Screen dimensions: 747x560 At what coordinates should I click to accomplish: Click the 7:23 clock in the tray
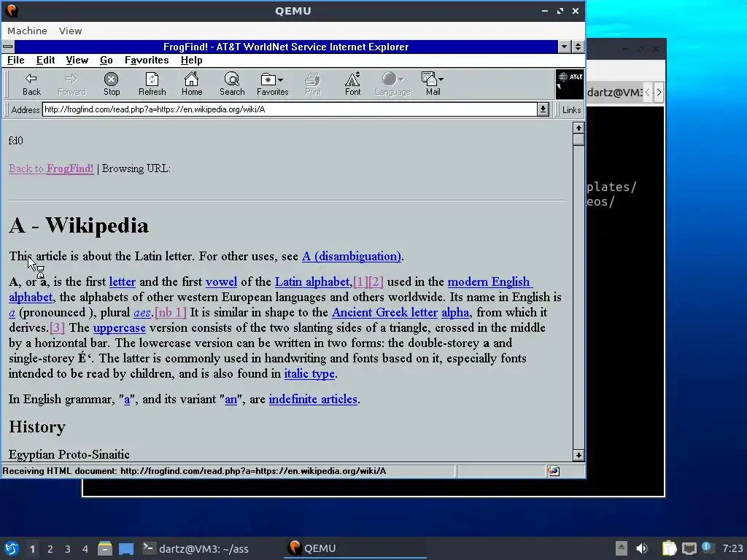tap(732, 548)
